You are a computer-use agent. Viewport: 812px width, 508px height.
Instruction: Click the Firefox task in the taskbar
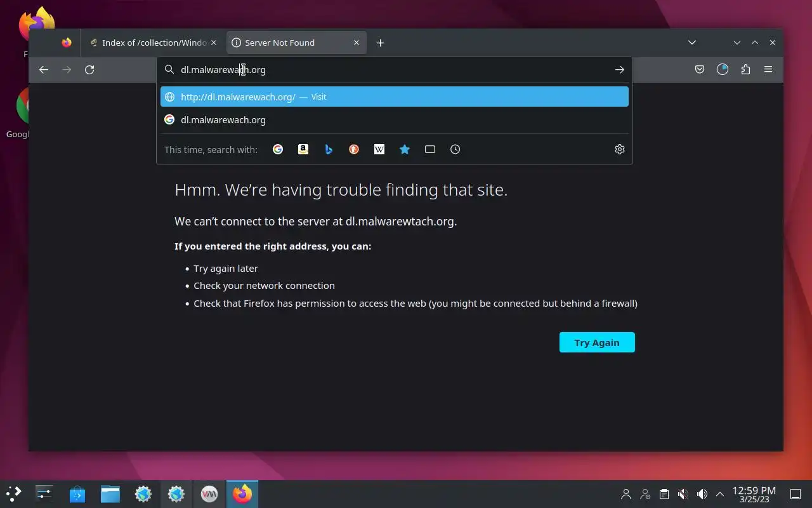coord(242,493)
